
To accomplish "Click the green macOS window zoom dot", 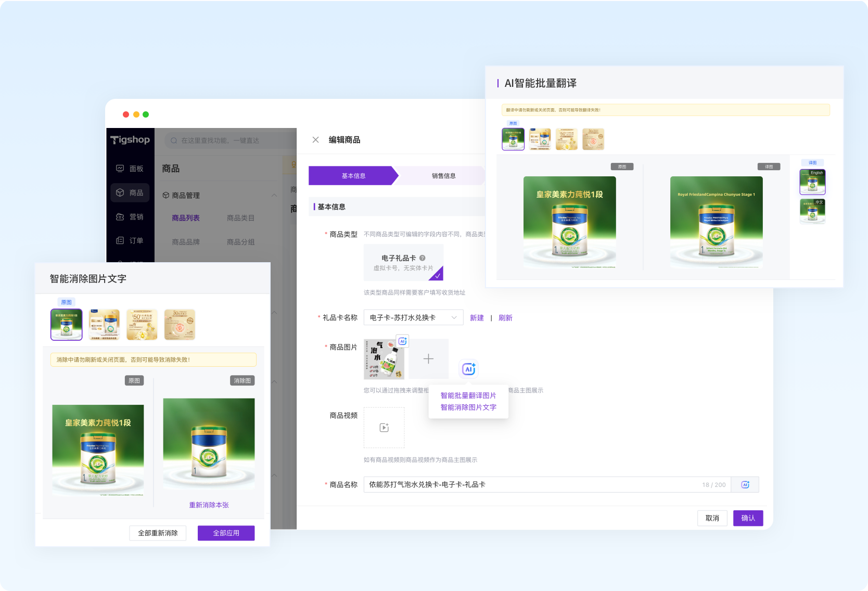I will pyautogui.click(x=146, y=114).
